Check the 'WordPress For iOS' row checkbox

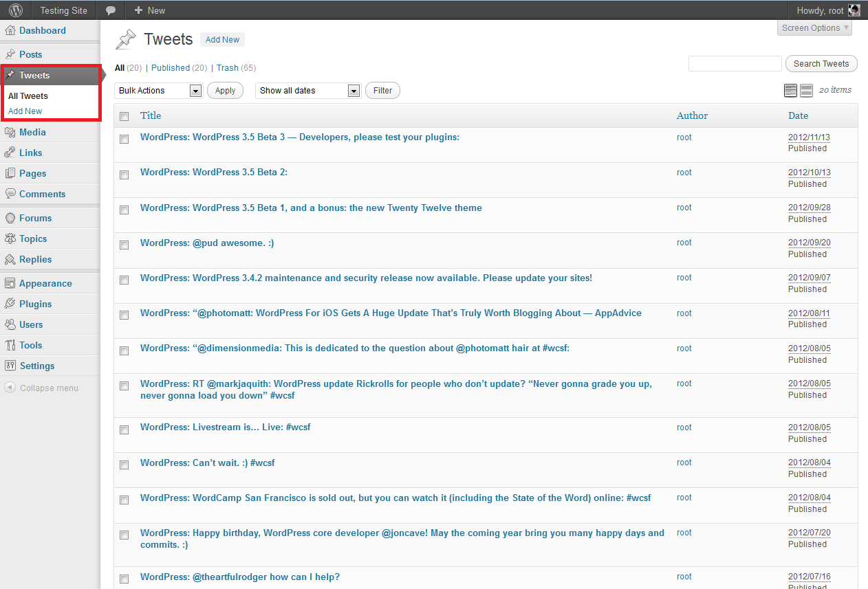pos(124,315)
